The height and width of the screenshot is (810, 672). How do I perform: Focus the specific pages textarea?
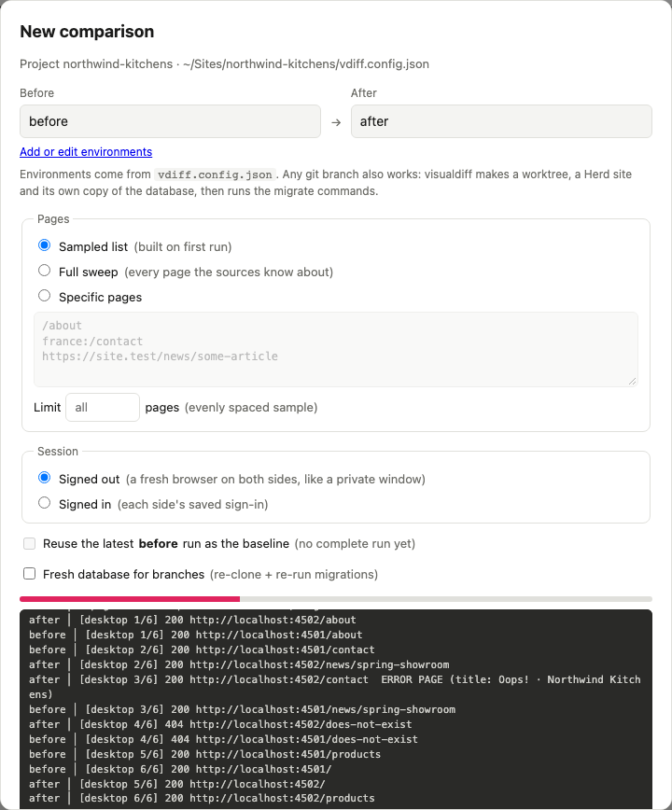(336, 349)
